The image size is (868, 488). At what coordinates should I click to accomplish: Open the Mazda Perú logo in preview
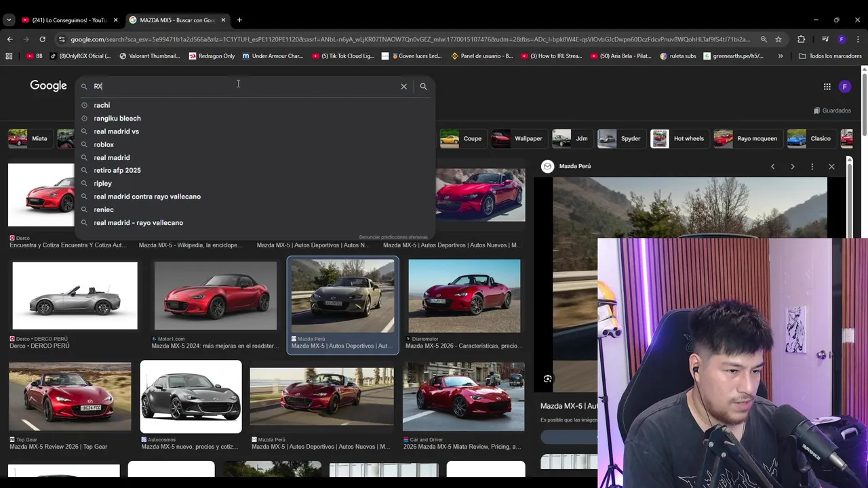click(x=547, y=166)
